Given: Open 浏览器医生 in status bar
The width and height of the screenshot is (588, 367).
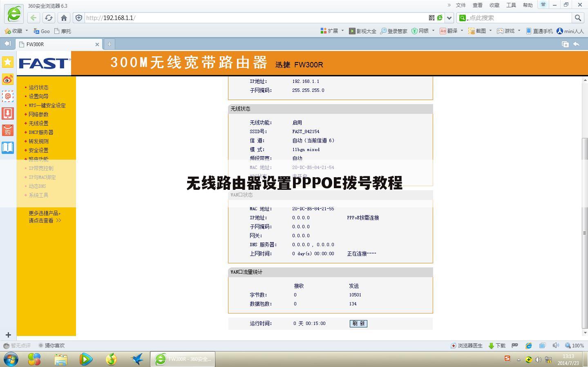Looking at the screenshot, I should pyautogui.click(x=467, y=345).
